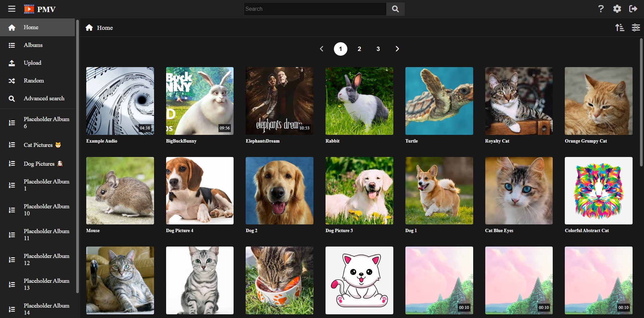Screen dimensions: 644x318
Task: Jump to page 3
Action: [x=378, y=49]
